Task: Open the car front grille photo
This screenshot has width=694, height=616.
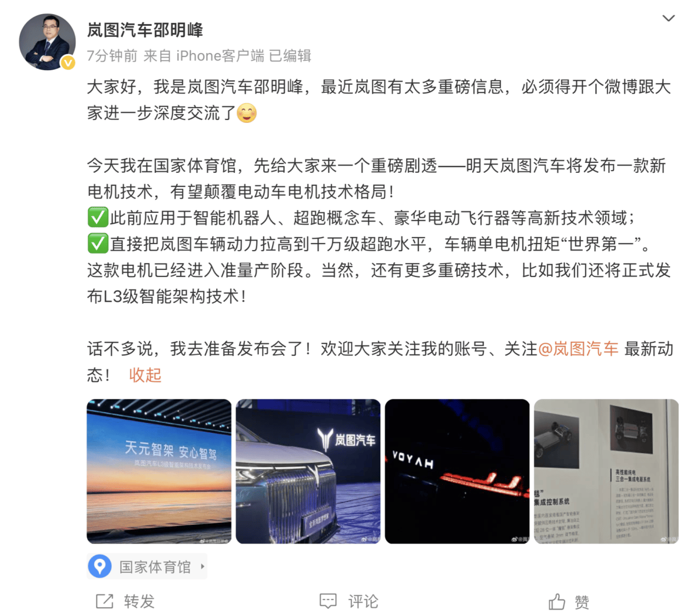Action: point(308,471)
